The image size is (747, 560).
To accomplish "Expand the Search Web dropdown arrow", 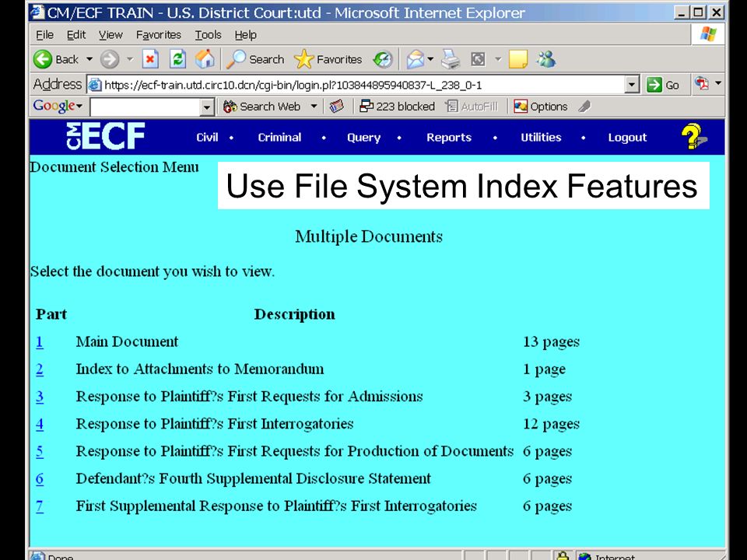I will [314, 107].
